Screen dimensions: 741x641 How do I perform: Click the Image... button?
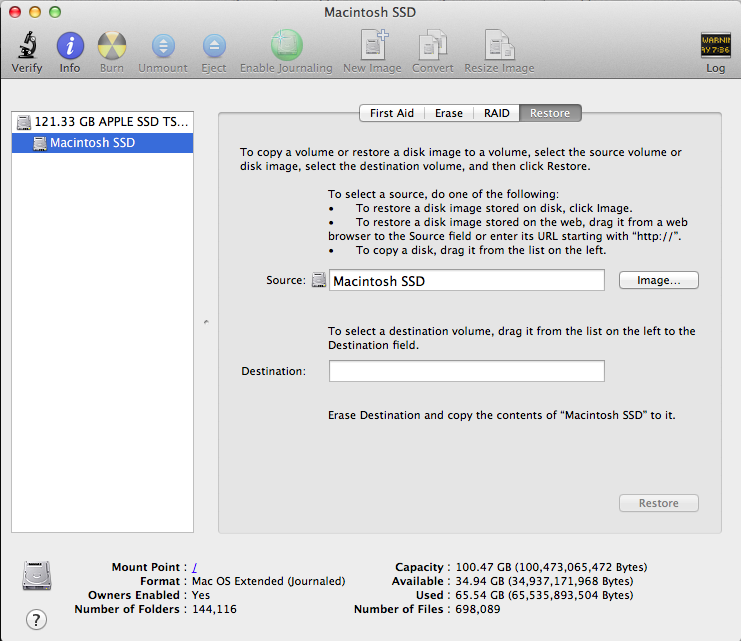(x=658, y=280)
